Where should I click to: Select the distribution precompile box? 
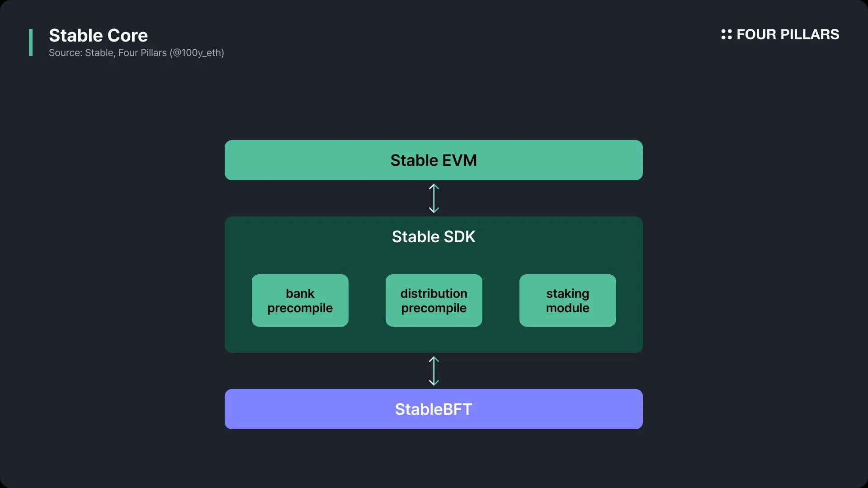coord(434,300)
